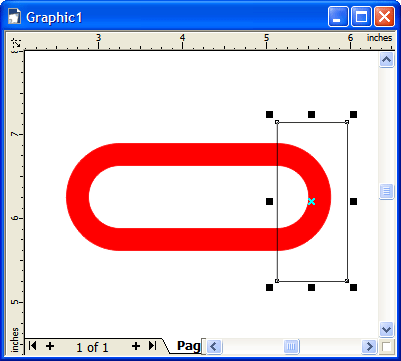The image size is (401, 361).
Task: Click the Graphic1 title text
Action: click(54, 17)
